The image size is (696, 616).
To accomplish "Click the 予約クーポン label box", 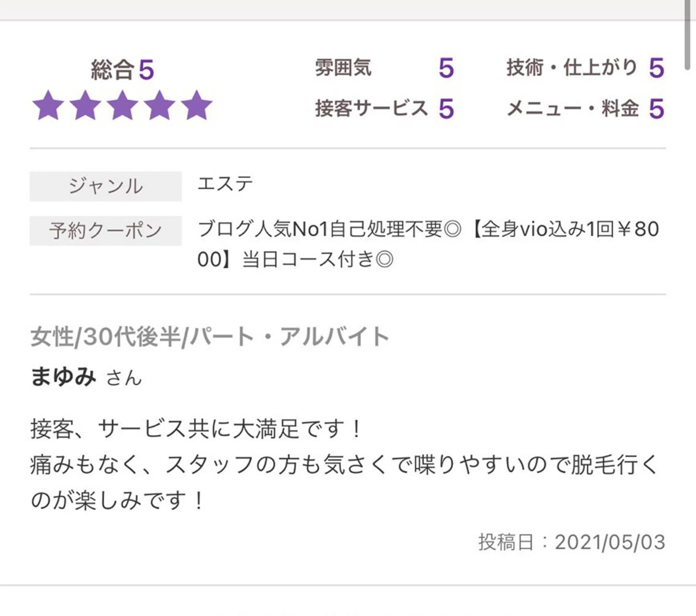I will click(x=105, y=231).
